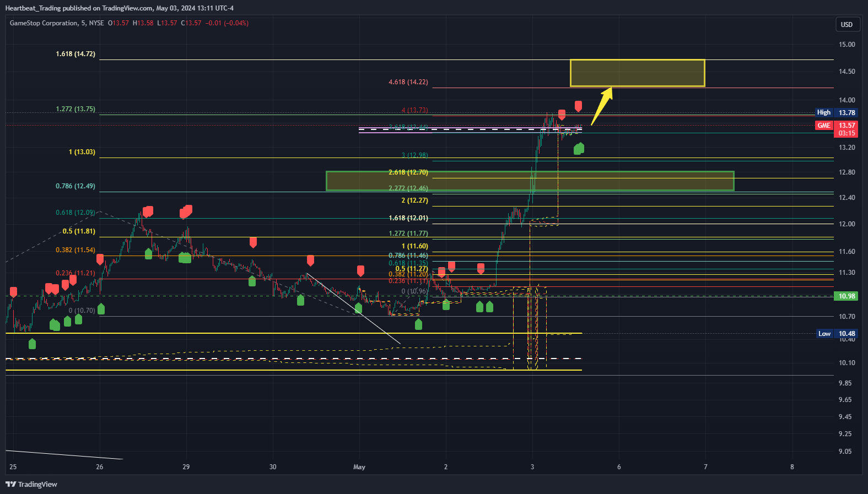Click the change value -0.01 (-0.04%)
Screen dimensions: 868x494
pos(227,23)
